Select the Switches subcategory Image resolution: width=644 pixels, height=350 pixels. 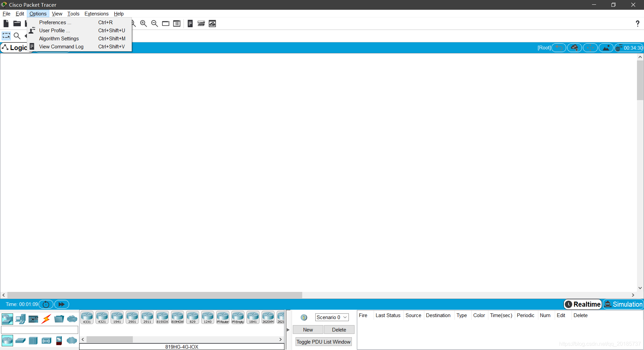[20, 341]
